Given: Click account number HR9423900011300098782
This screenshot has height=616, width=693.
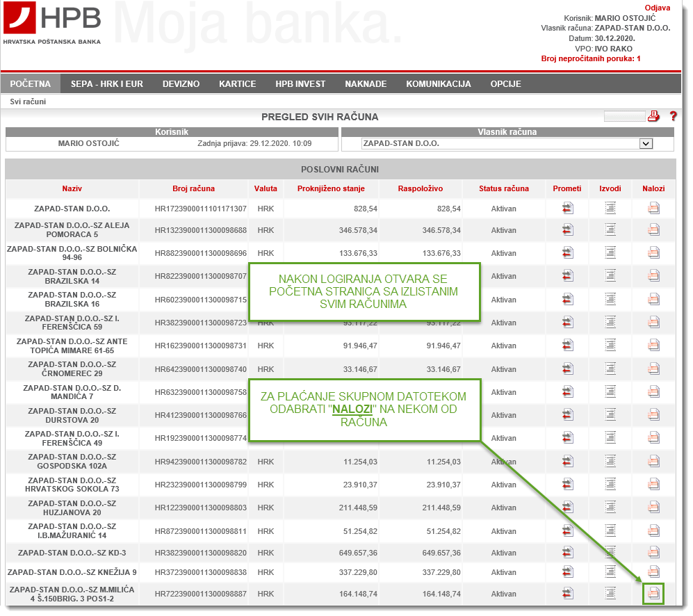Looking at the screenshot, I should click(x=201, y=462).
